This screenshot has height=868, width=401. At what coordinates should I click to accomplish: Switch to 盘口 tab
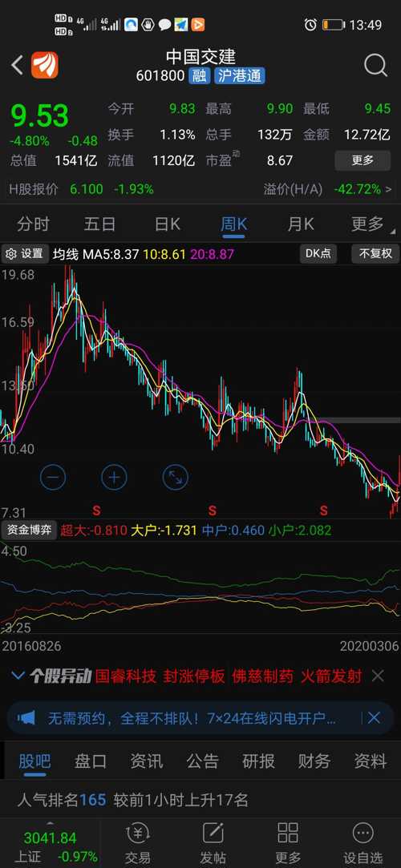(91, 761)
